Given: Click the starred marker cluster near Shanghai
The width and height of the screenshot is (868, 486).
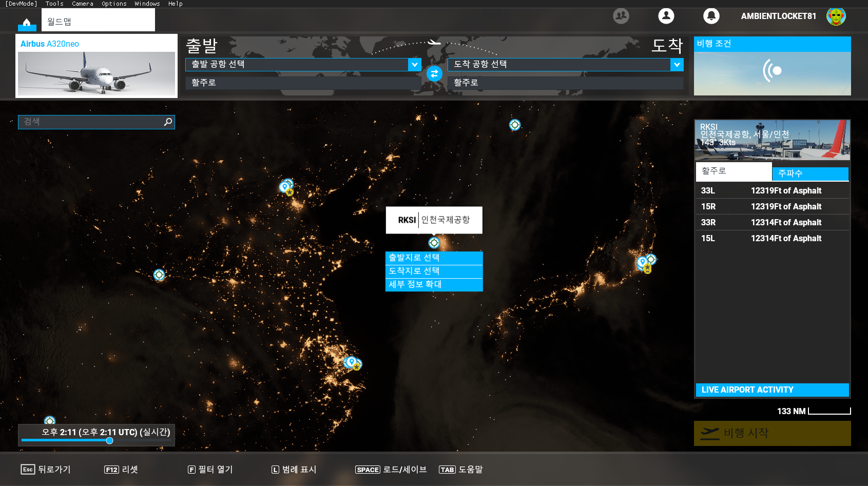Looking at the screenshot, I should click(x=353, y=363).
